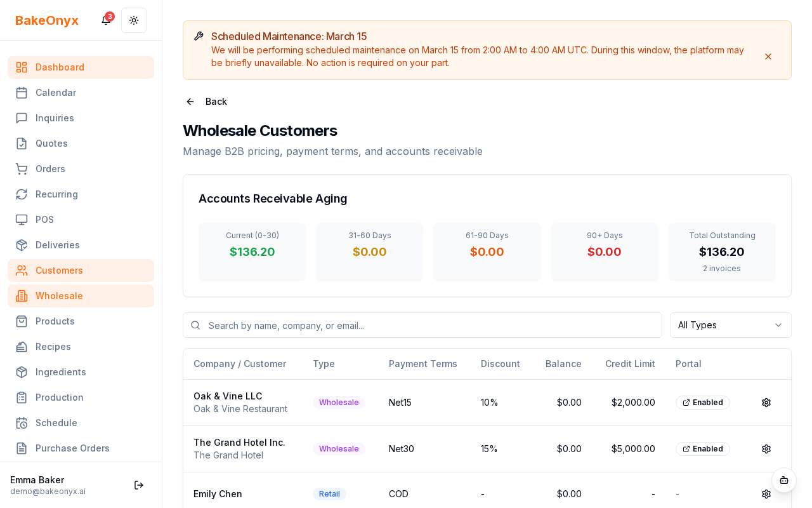Go Back using the back arrow link
Image resolution: width=812 pixels, height=508 pixels.
(206, 102)
